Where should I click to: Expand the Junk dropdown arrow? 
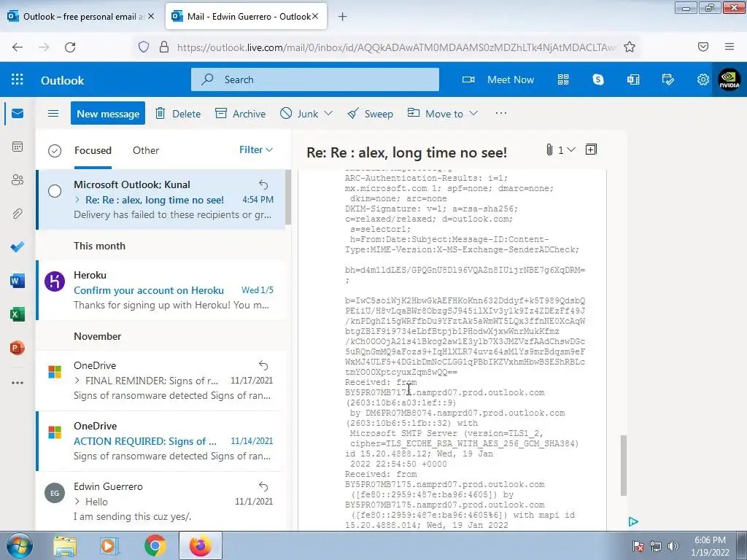[x=328, y=113]
